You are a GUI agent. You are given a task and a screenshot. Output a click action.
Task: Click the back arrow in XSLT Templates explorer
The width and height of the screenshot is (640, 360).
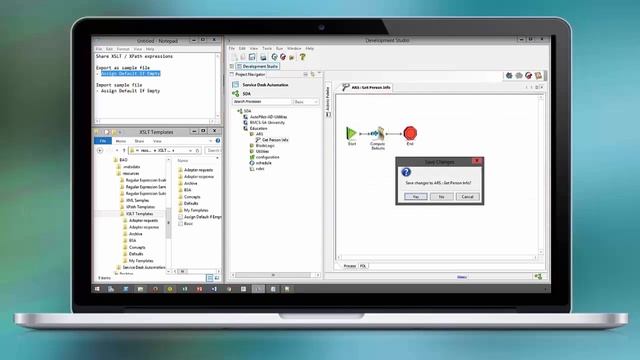100,150
